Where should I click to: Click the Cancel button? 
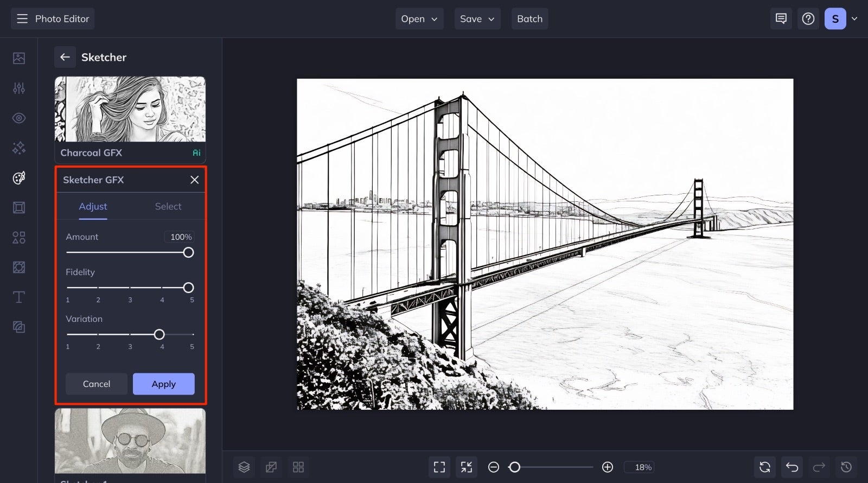[x=97, y=384]
